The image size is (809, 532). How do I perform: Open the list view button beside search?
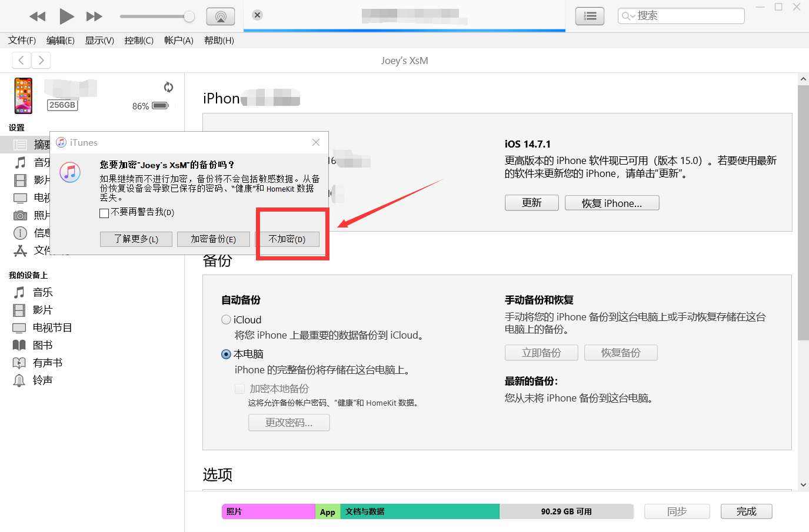(590, 16)
